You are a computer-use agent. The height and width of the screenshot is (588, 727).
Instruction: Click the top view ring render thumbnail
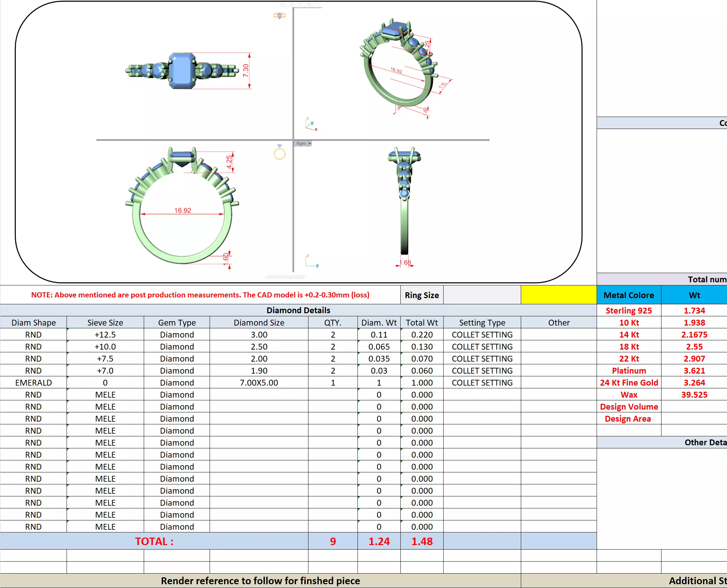tap(182, 71)
